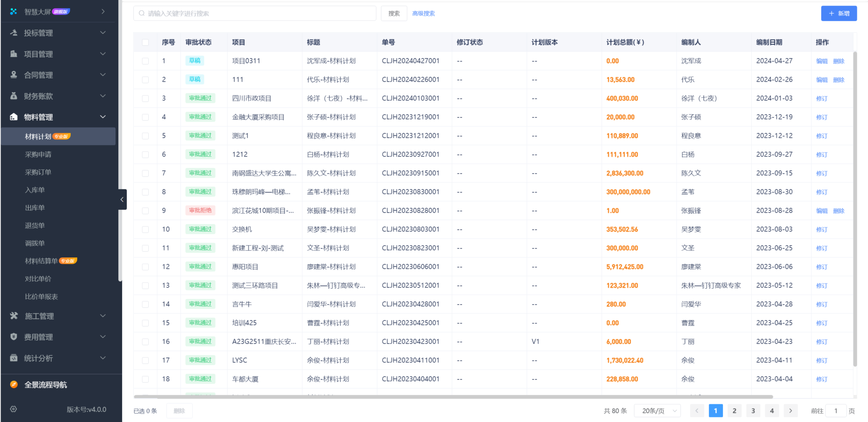
Task: Select the checkbox on the 审批拒绝 row
Action: point(146,211)
